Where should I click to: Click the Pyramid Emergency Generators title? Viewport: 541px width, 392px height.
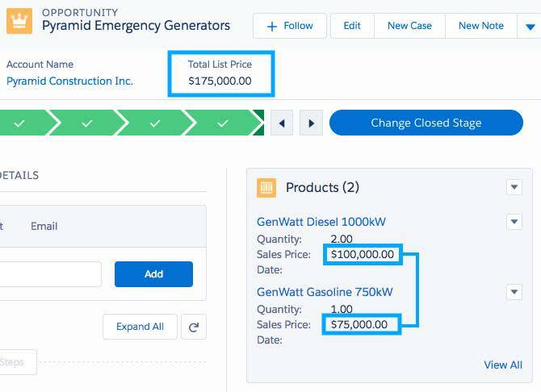click(x=136, y=26)
